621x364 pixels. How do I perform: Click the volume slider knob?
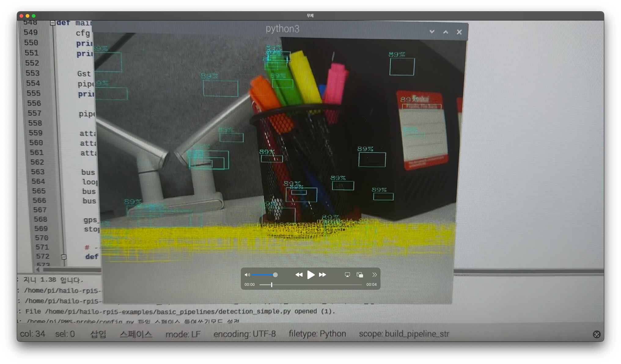(275, 275)
